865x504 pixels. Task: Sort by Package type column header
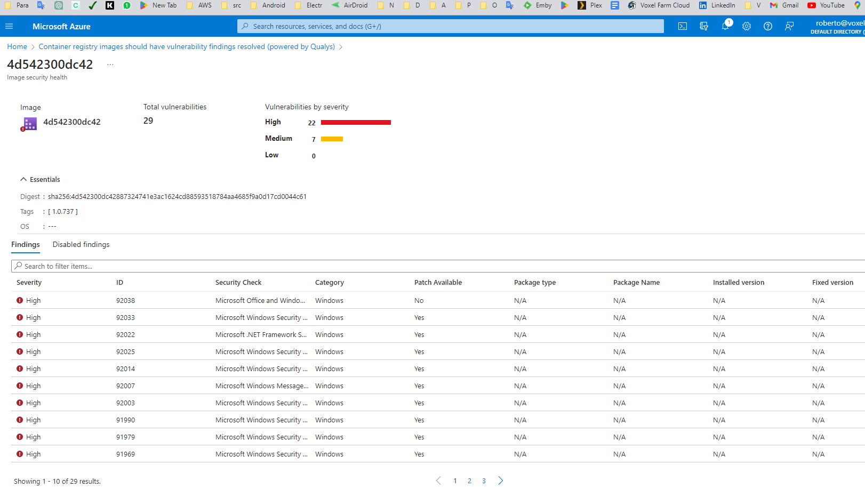click(534, 283)
